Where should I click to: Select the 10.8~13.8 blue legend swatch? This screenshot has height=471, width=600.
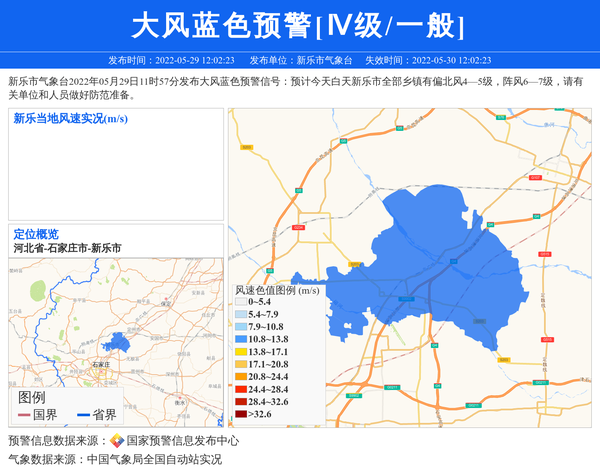[240, 339]
